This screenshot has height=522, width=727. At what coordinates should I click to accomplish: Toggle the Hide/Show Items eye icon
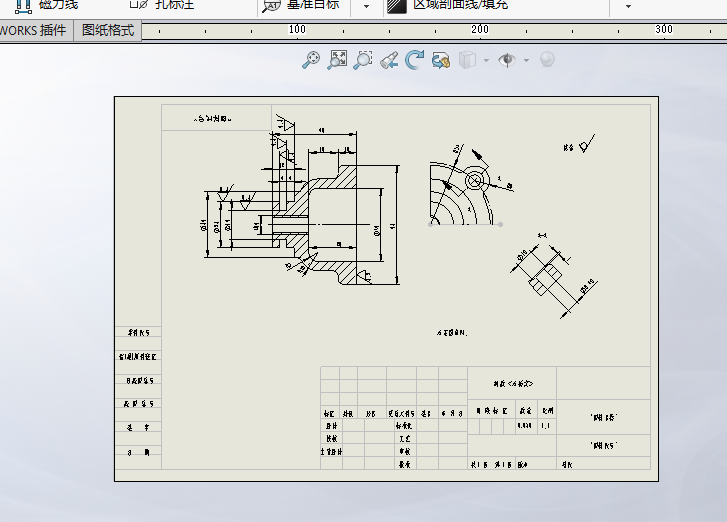[x=507, y=61]
